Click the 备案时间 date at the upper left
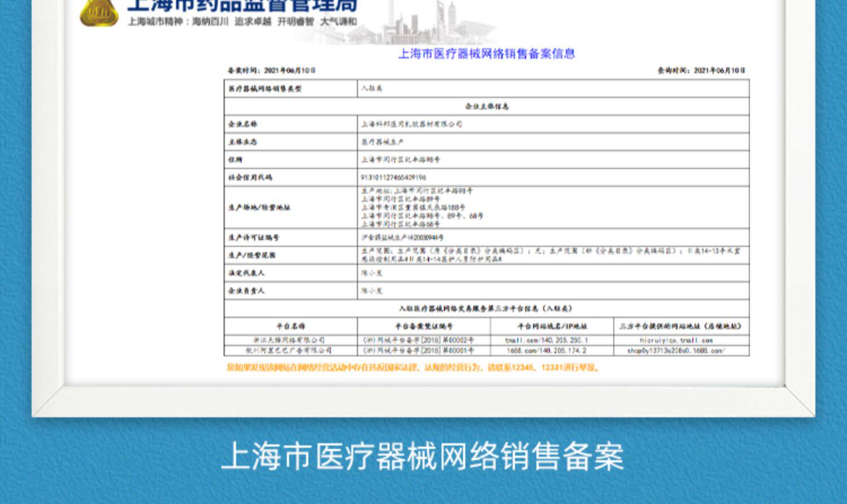 (x=272, y=71)
